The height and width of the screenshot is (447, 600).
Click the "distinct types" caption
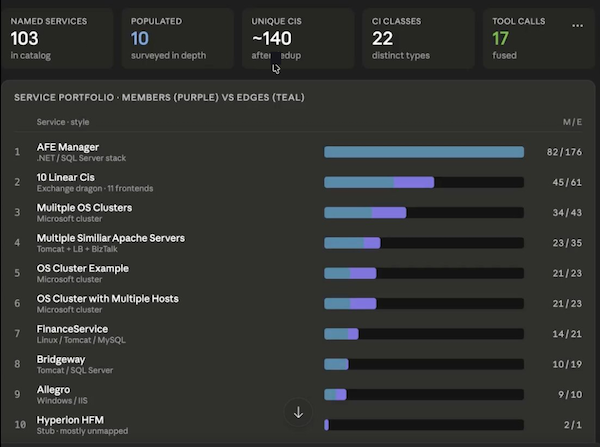tap(401, 55)
